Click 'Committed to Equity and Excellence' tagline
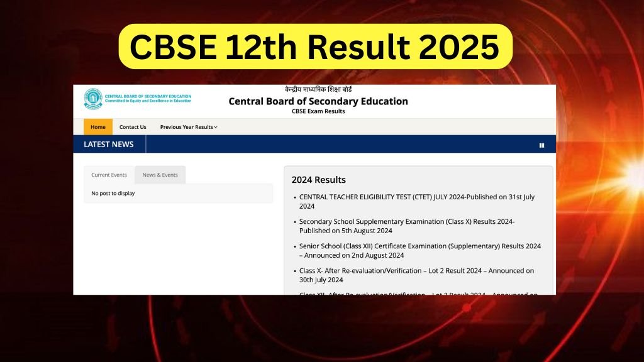The image size is (644, 362). coord(148,101)
